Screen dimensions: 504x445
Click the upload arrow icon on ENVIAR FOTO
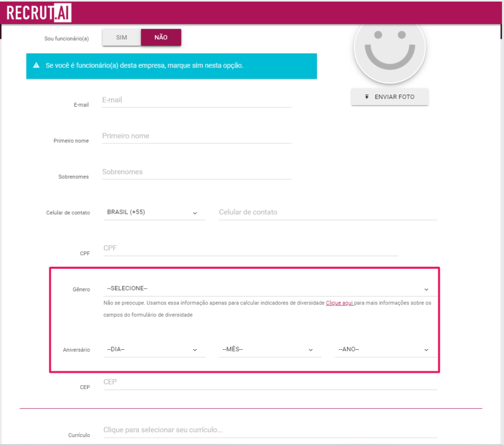click(x=366, y=97)
